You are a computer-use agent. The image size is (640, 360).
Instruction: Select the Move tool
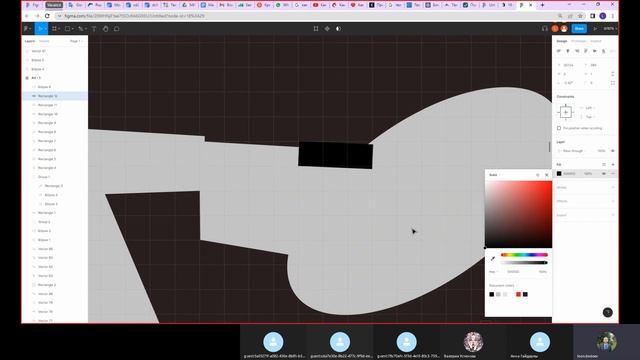click(x=40, y=29)
